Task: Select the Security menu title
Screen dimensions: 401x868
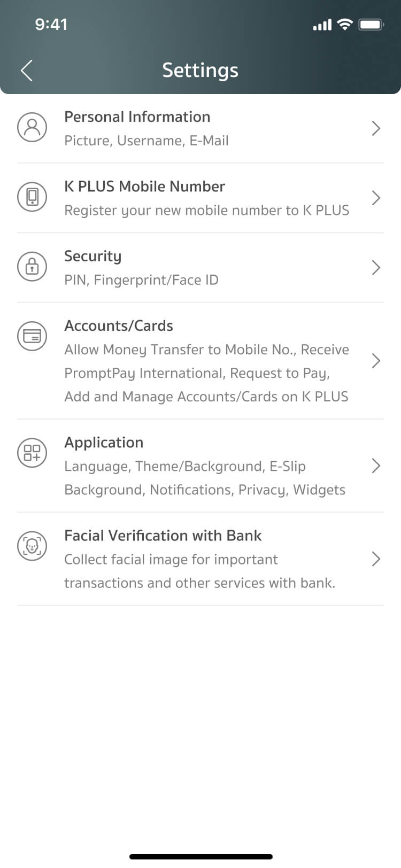Action: click(x=92, y=257)
